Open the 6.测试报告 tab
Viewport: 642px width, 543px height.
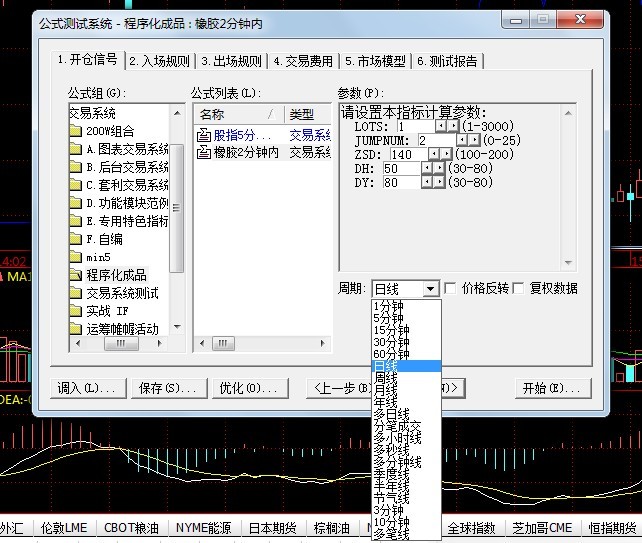tap(448, 61)
